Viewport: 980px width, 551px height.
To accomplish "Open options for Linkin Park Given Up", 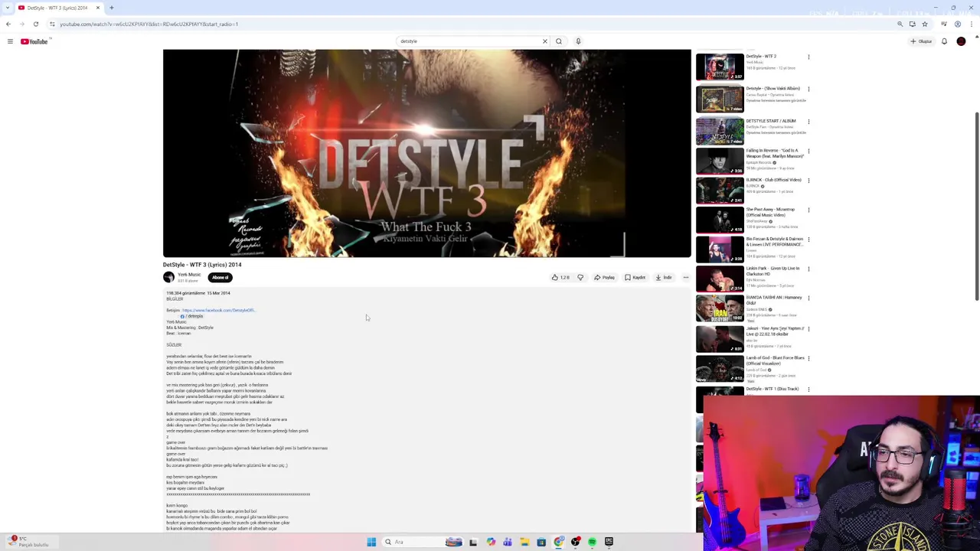I will 808,269.
